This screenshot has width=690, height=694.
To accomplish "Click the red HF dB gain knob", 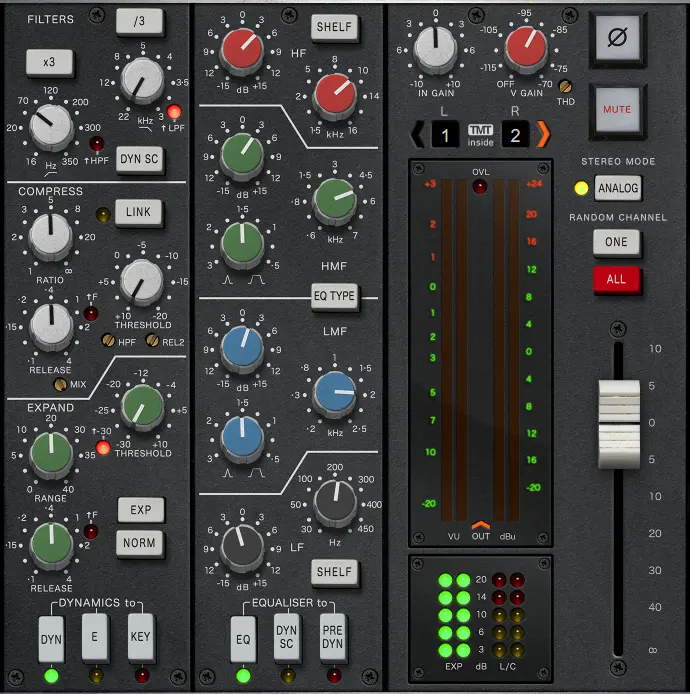I will coord(243,51).
